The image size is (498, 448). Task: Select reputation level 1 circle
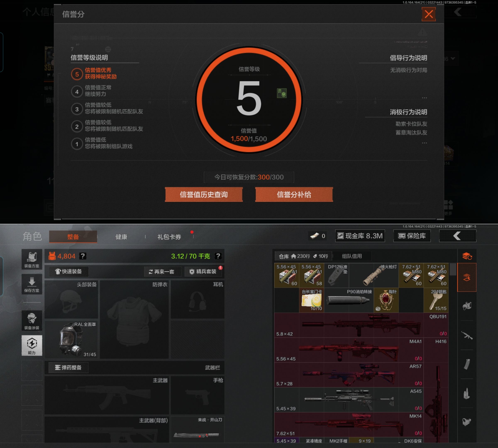(x=77, y=144)
